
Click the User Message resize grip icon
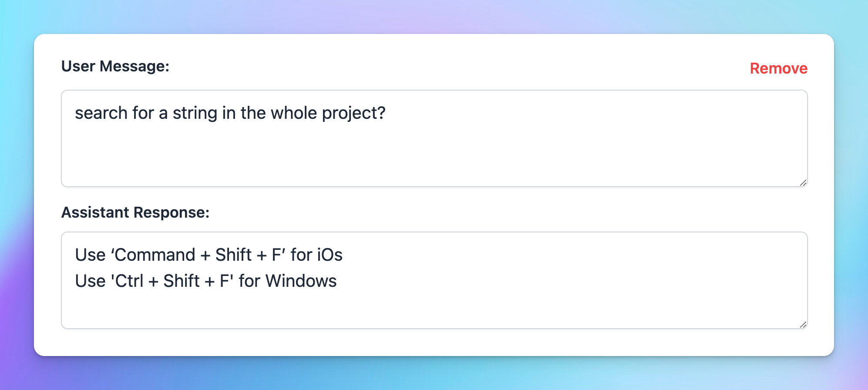[x=803, y=183]
